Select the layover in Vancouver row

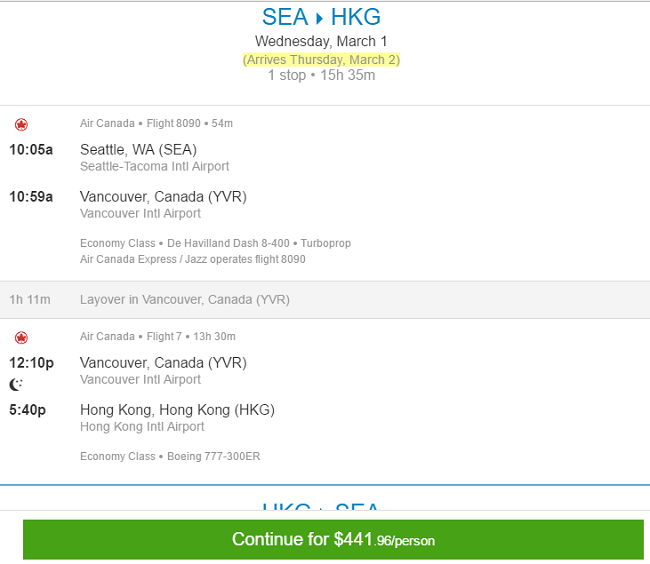tap(325, 300)
